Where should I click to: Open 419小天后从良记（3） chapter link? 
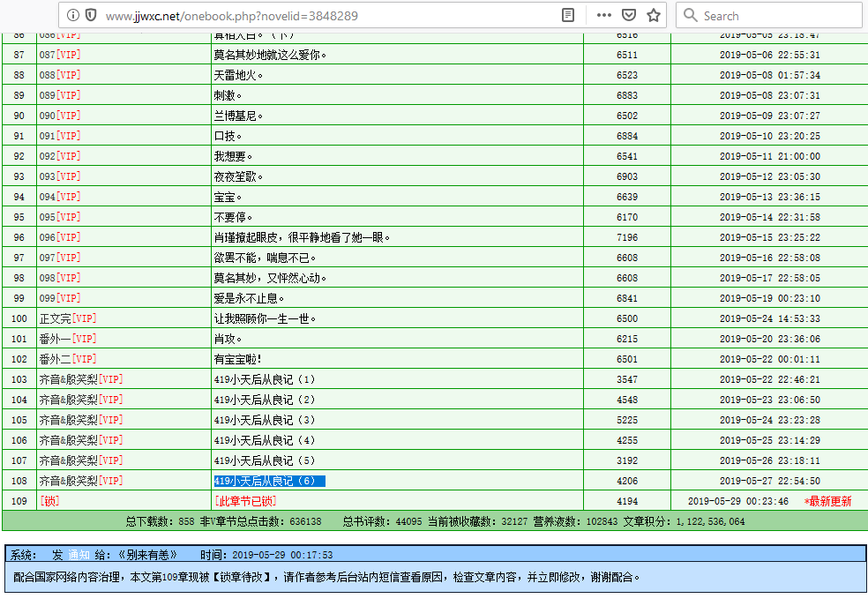click(x=264, y=420)
